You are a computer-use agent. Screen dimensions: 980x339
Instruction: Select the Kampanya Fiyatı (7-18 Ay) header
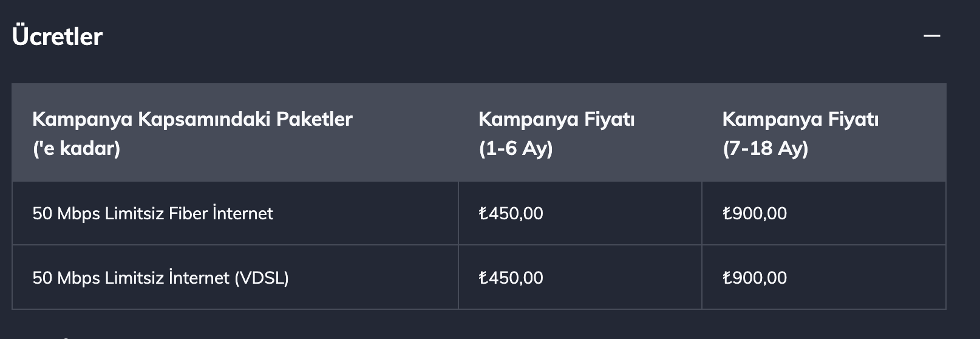(800, 133)
